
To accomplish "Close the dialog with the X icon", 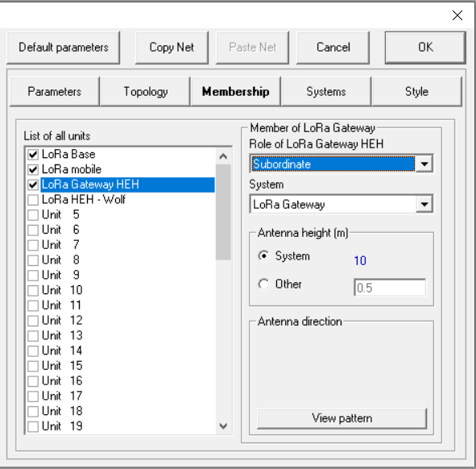I will click(x=457, y=15).
